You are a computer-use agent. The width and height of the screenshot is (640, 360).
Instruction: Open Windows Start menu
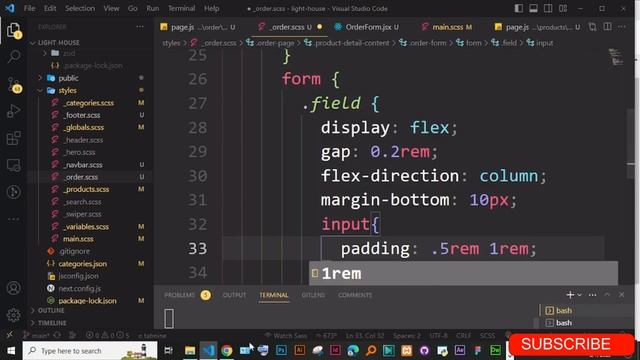coord(11,351)
